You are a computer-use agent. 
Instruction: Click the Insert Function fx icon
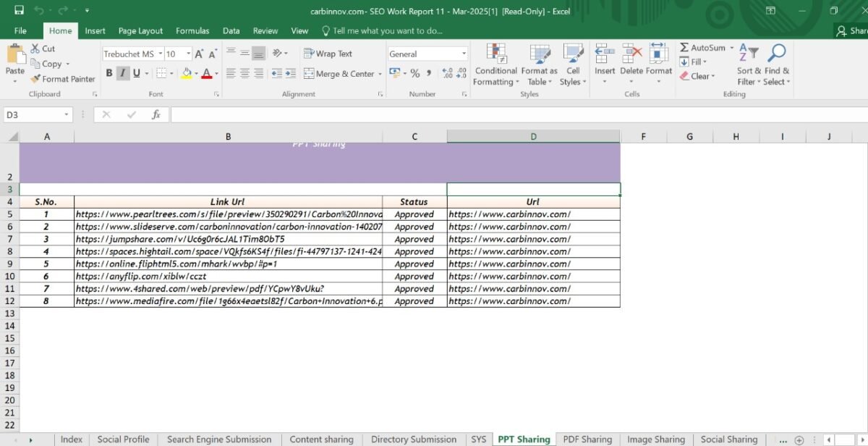156,114
